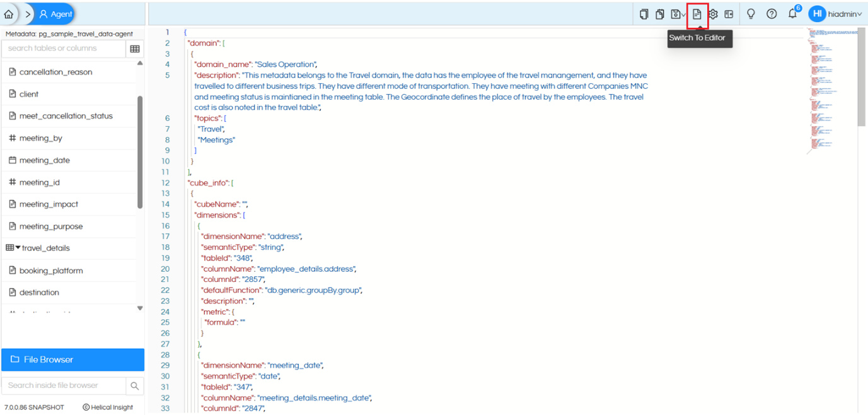868x415 pixels.
Task: Open the Save dropdown arrow
Action: [x=684, y=15]
